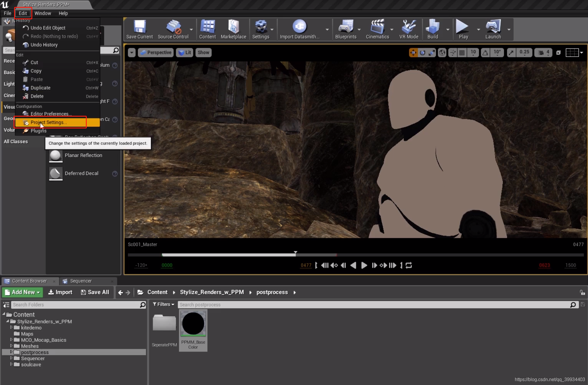Open the Filters dropdown in Content Browser
Viewport: 588px width, 385px height.
click(x=163, y=304)
